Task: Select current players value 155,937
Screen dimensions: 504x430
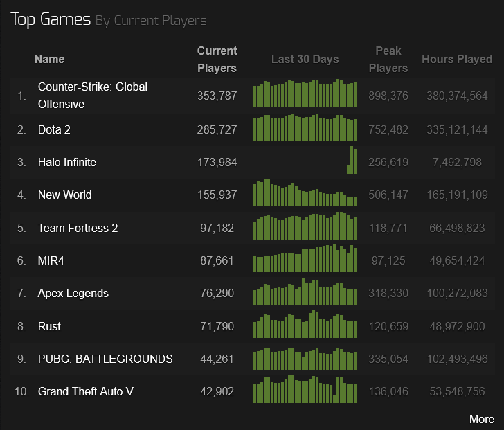Action: point(217,195)
